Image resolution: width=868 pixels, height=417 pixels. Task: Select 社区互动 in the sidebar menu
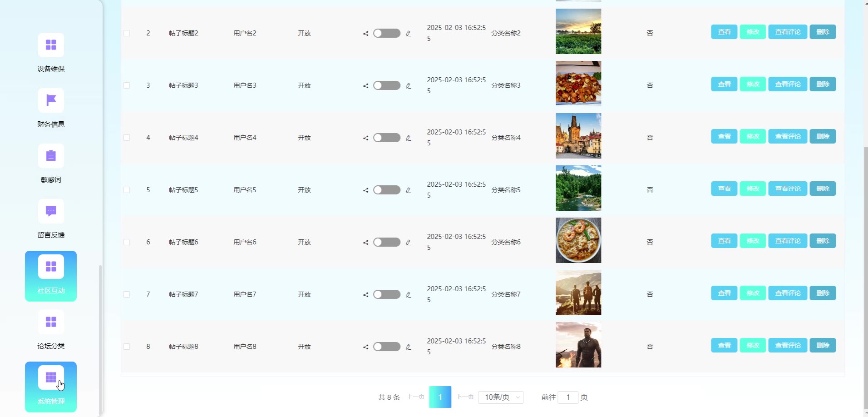[51, 276]
